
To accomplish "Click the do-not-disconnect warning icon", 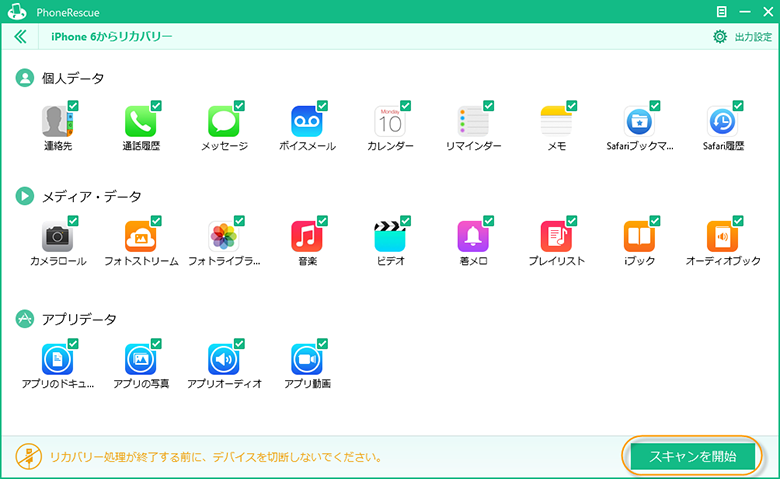I will [28, 456].
